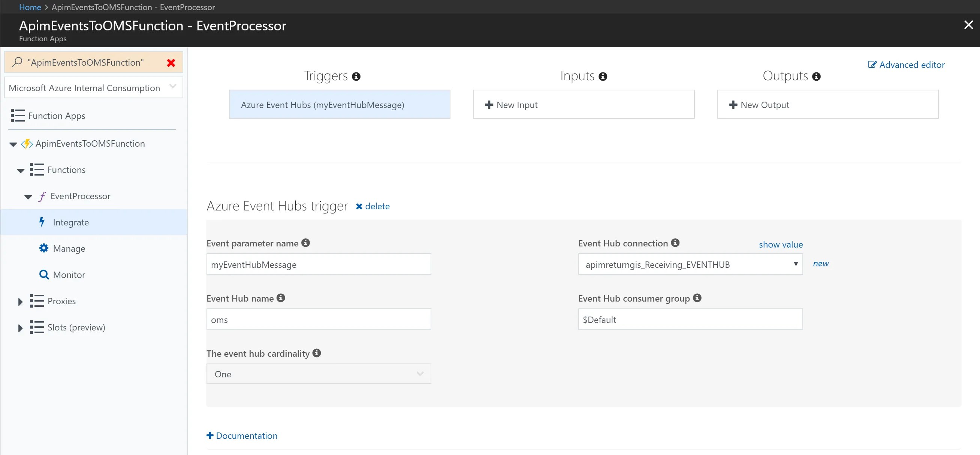Viewport: 980px width, 455px height.
Task: Click the Functions list icon
Action: tap(37, 170)
